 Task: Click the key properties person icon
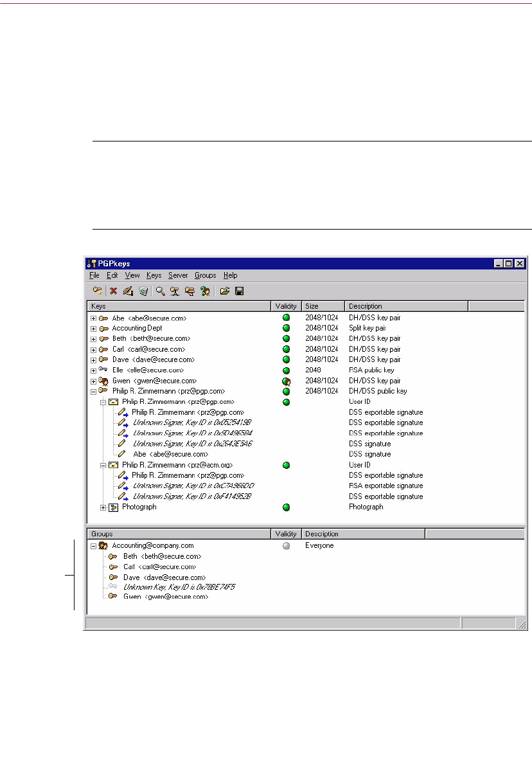coord(205,291)
